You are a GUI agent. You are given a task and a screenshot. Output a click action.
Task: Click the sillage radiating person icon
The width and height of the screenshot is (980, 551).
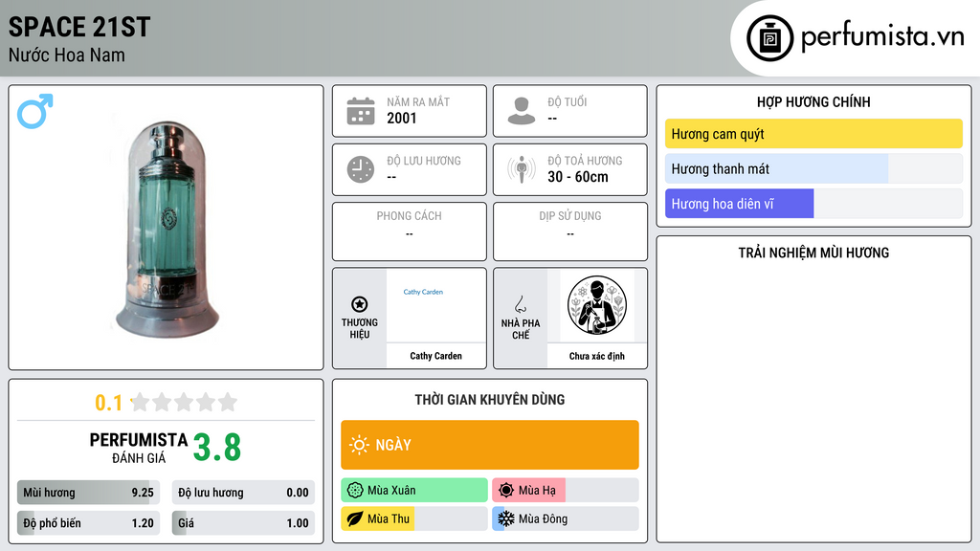coord(522,169)
